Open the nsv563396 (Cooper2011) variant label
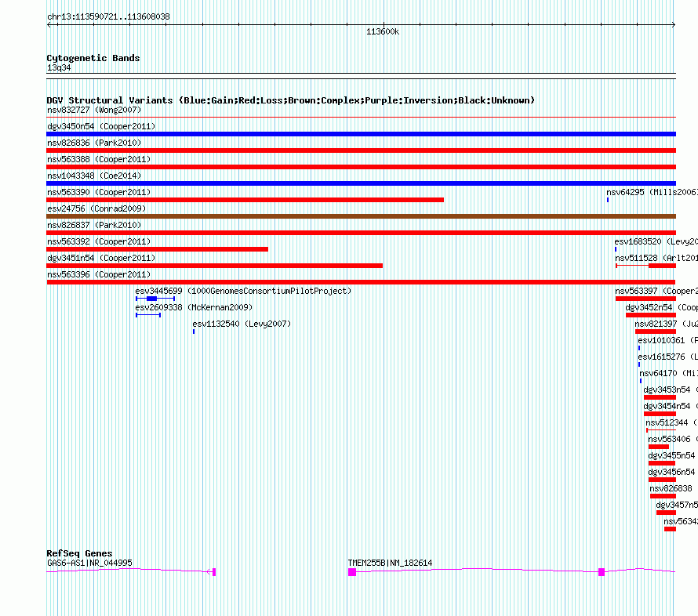 [x=99, y=274]
